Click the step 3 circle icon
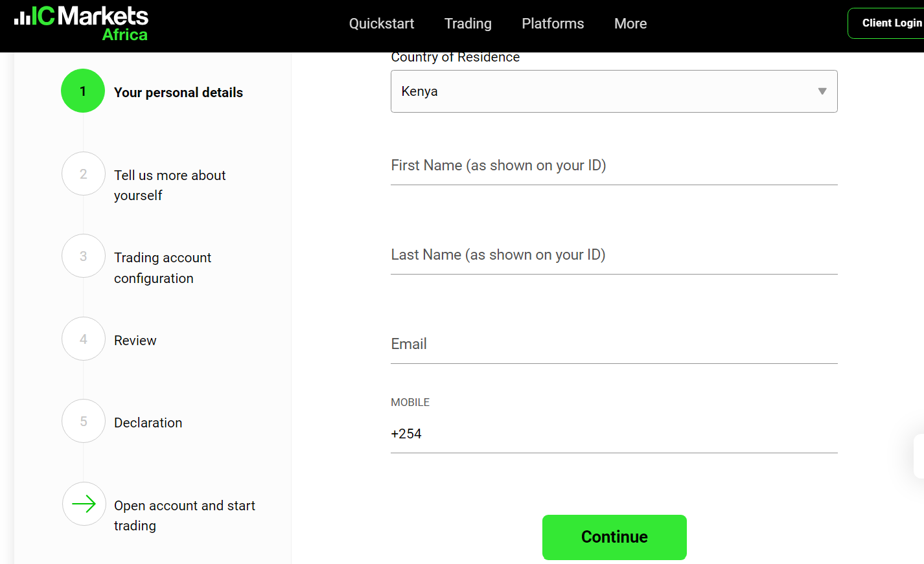This screenshot has width=924, height=564. (84, 256)
